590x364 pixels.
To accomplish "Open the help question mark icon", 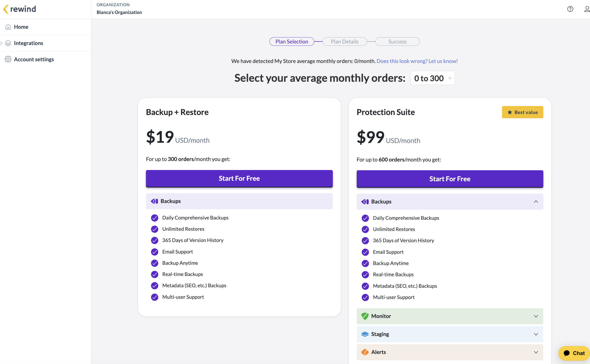I will 570,9.
